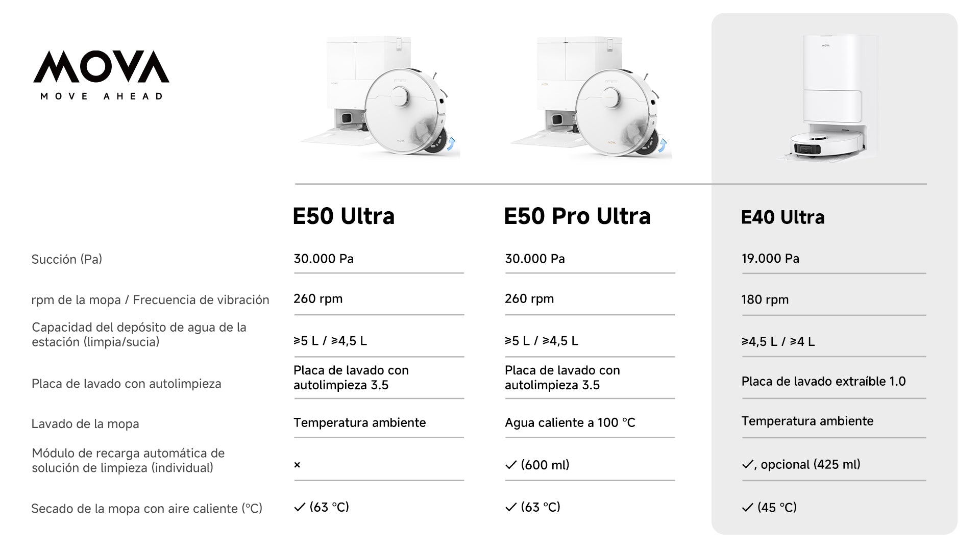Click the checkmark beside 45 °C
980x551 pixels.
coord(748,508)
